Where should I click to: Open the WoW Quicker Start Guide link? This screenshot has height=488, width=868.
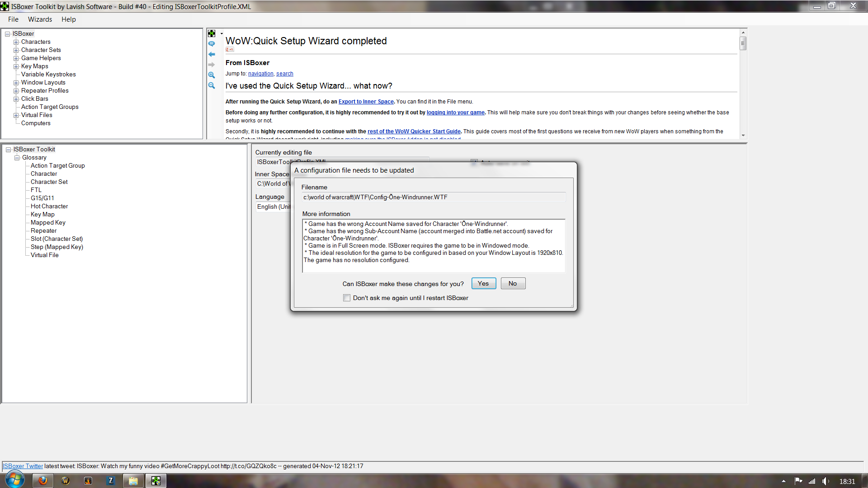click(414, 131)
